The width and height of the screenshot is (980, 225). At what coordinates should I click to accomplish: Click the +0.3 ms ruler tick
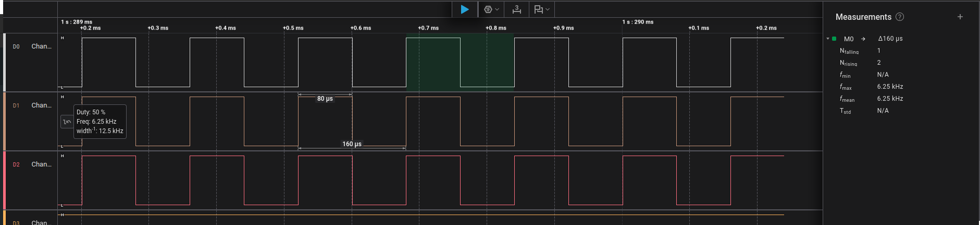click(158, 28)
